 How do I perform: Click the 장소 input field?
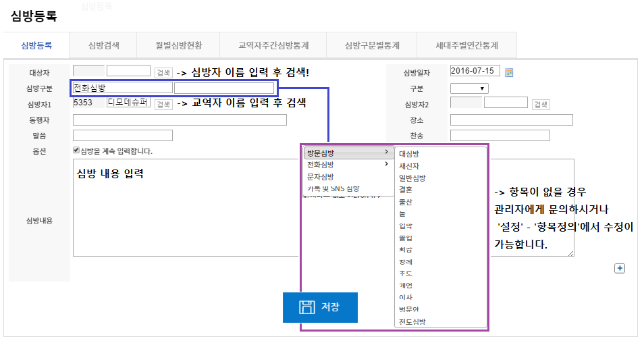point(512,120)
